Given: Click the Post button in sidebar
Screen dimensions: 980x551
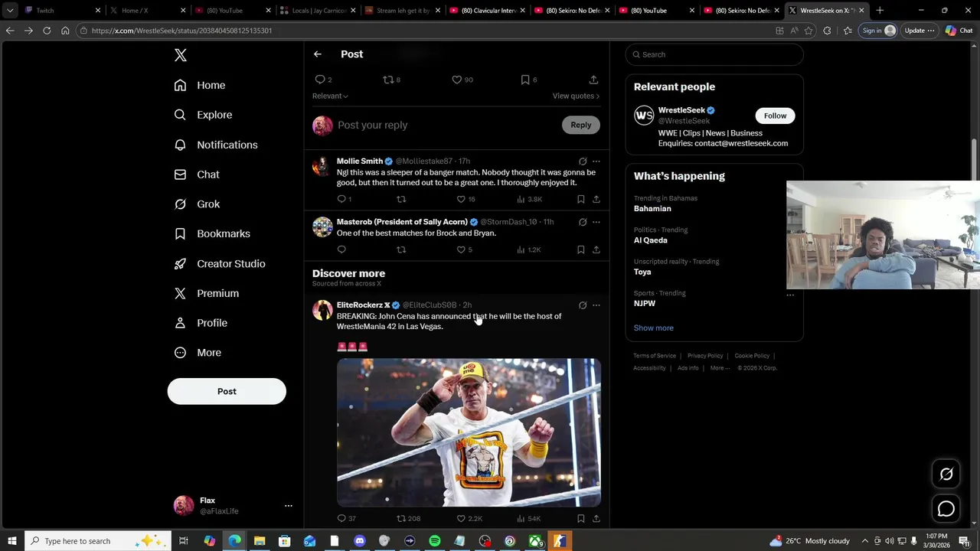Looking at the screenshot, I should [227, 391].
